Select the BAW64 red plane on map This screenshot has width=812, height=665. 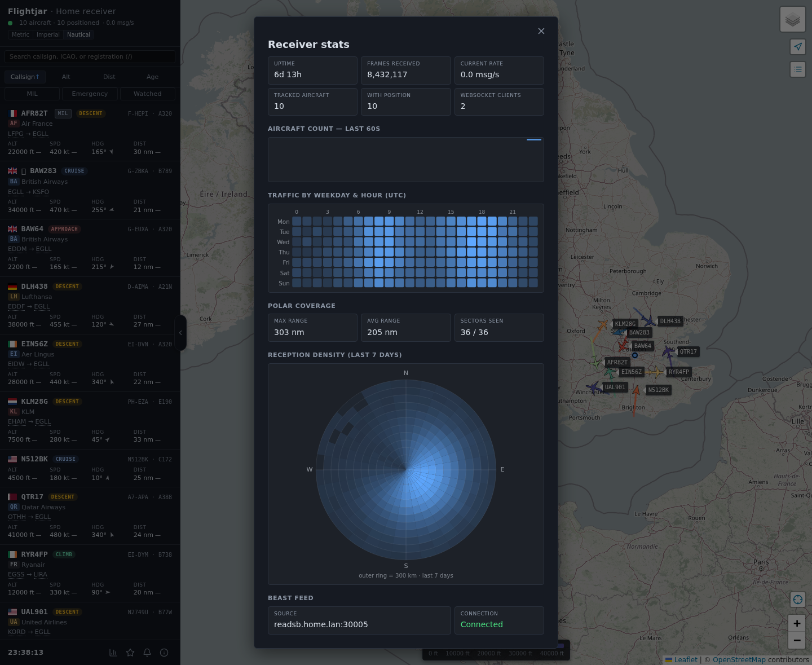[x=623, y=346]
